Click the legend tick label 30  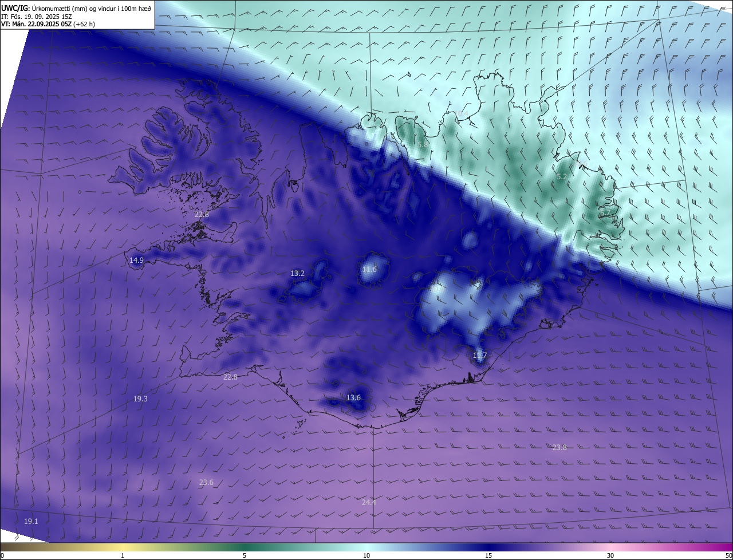[x=610, y=555]
